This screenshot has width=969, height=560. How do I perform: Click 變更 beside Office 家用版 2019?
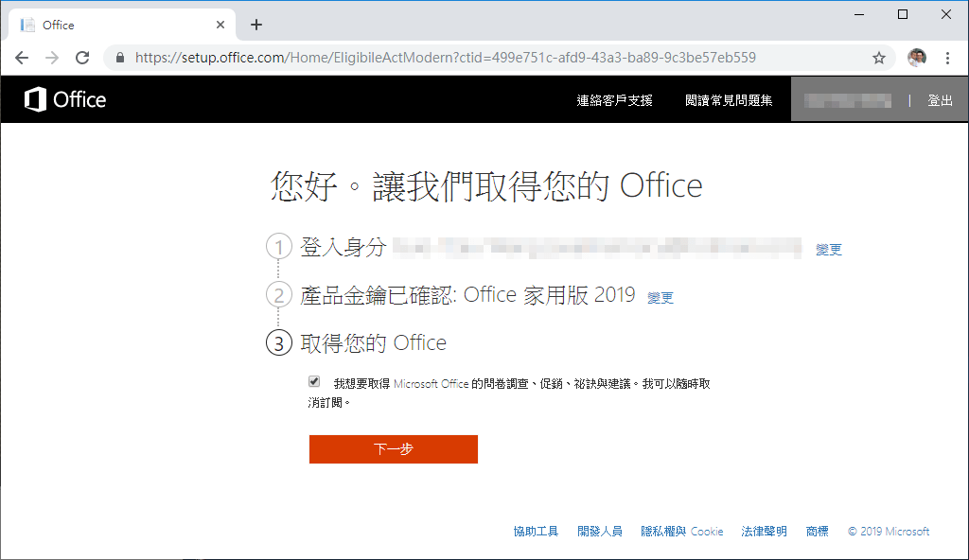point(661,297)
